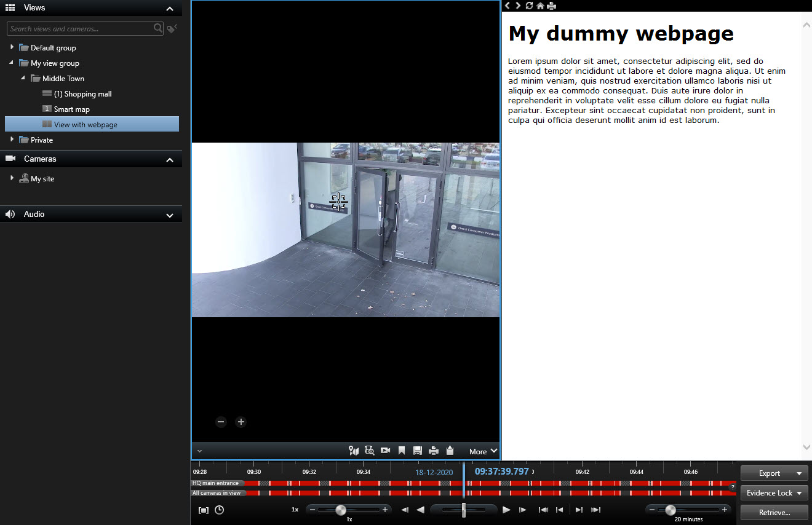
Task: Collapse the Views panel
Action: click(170, 9)
